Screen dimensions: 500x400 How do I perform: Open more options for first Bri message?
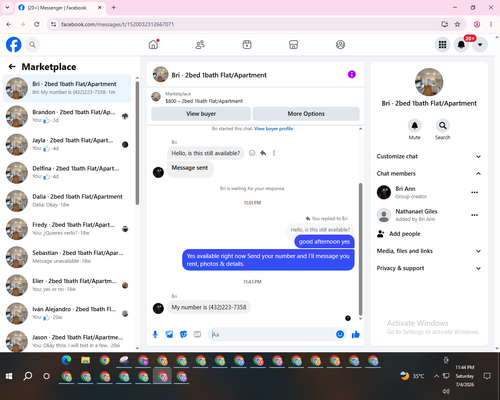pos(274,153)
